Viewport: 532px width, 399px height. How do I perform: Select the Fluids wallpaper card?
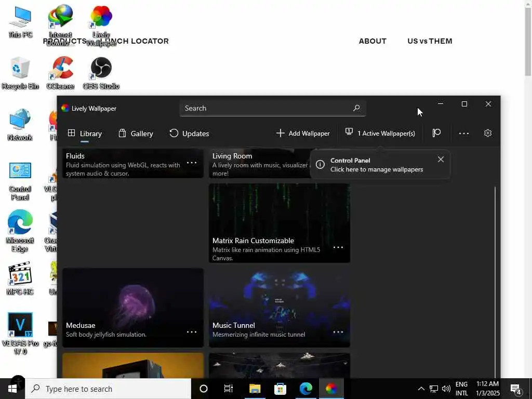coord(133,164)
